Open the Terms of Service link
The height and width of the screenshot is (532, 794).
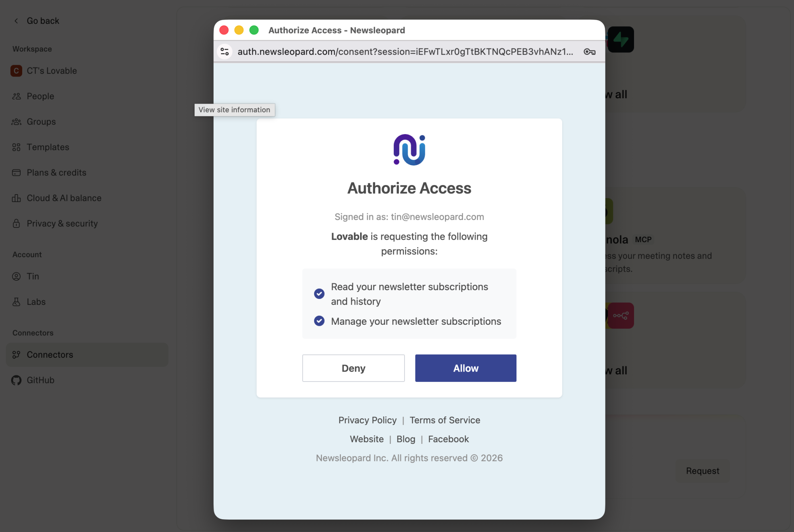tap(445, 420)
